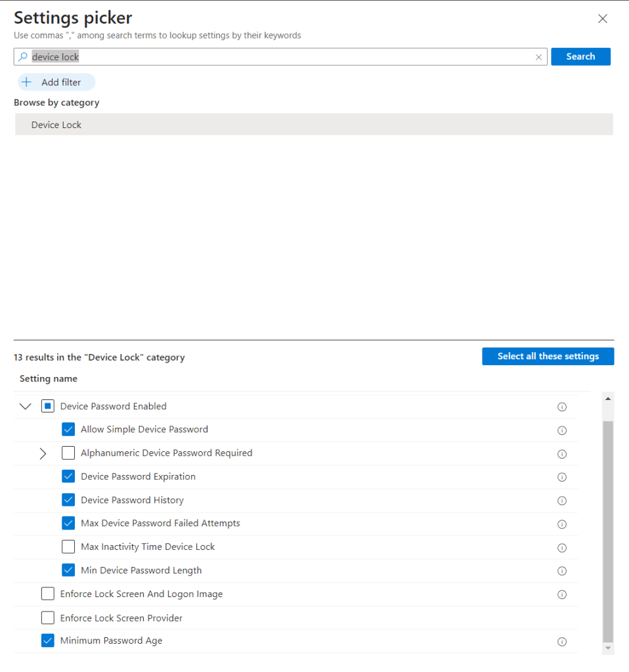Show info for Device Password Expiration
This screenshot has width=629, height=672.
pos(562,477)
